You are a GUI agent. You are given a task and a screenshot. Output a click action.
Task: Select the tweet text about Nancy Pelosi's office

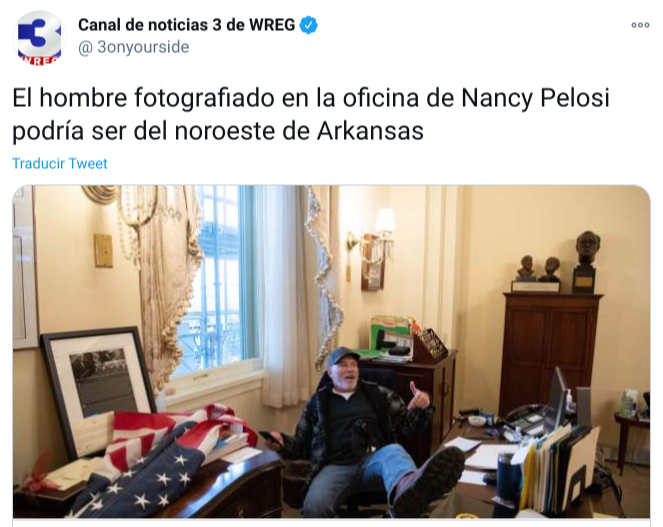point(311,114)
